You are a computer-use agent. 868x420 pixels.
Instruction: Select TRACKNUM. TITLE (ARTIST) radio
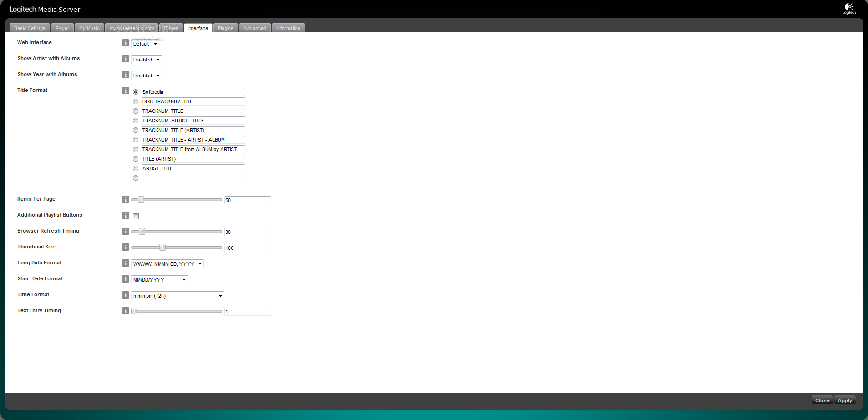[136, 130]
